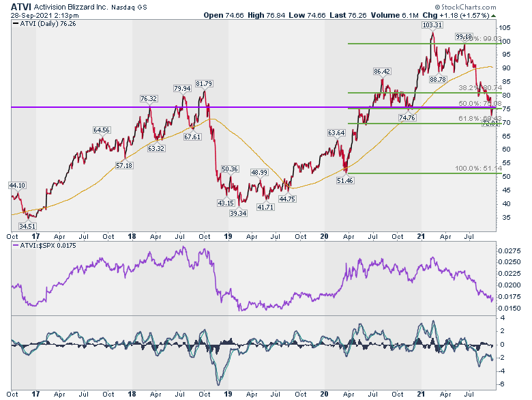
Task: Click the -6 tick on the MACD axis
Action: pyautogui.click(x=501, y=384)
